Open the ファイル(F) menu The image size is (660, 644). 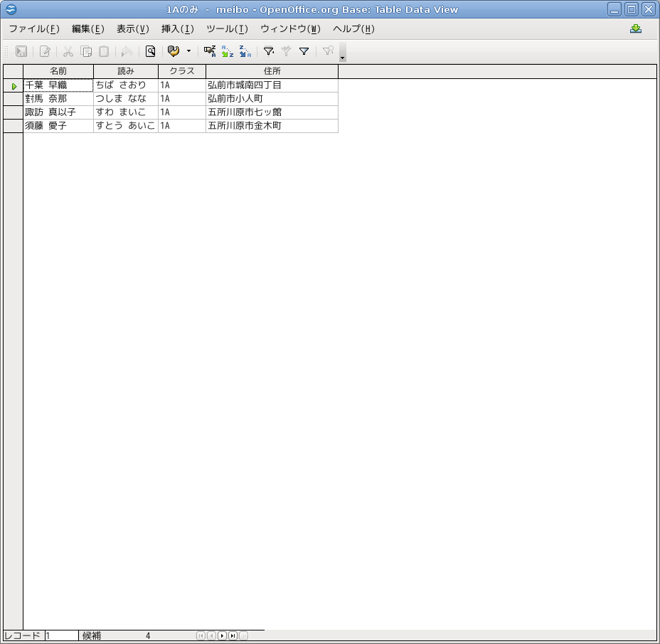click(34, 29)
